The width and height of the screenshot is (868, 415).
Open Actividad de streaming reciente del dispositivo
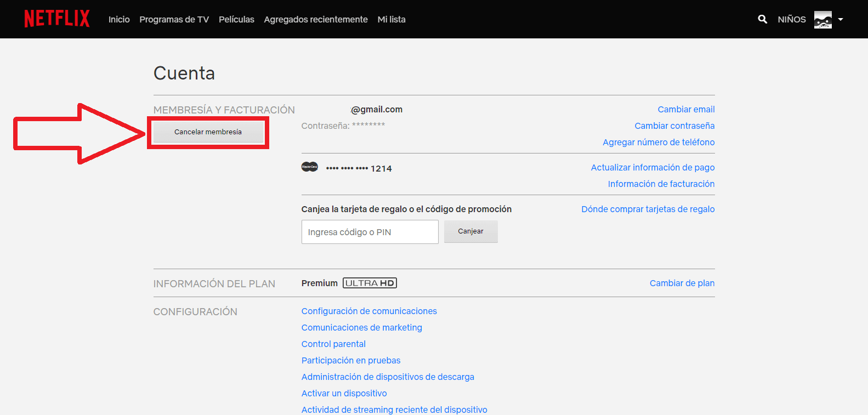(394, 410)
